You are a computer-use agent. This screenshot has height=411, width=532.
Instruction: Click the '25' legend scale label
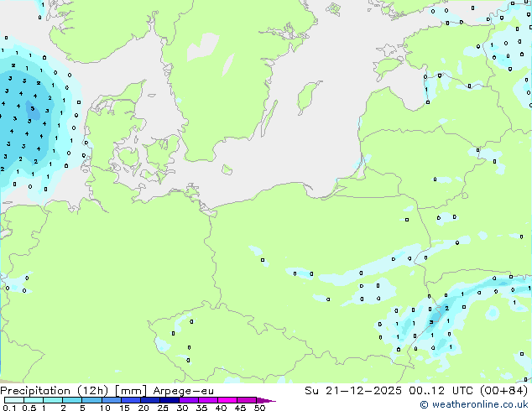(x=163, y=408)
